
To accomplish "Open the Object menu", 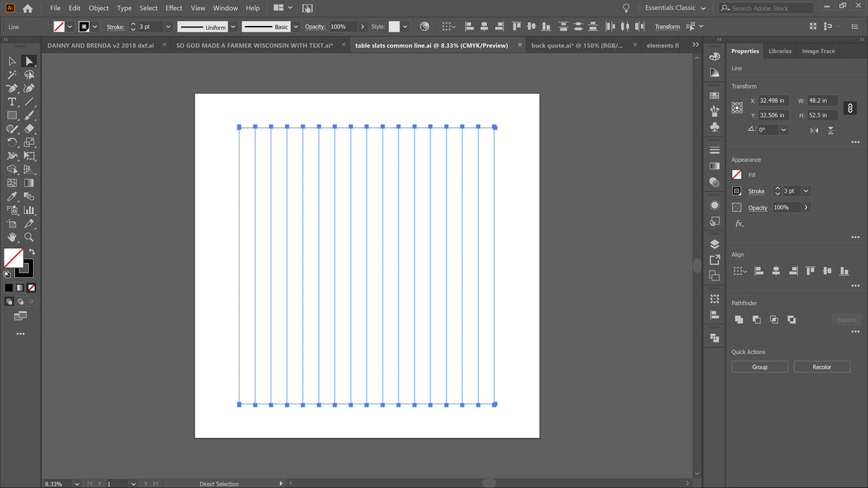I will (98, 8).
